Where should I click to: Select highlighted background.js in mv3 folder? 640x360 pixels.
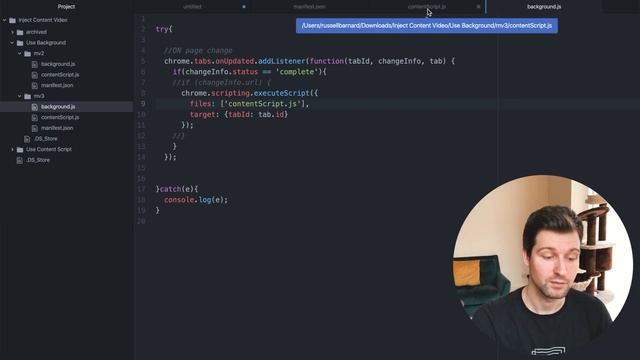point(58,107)
